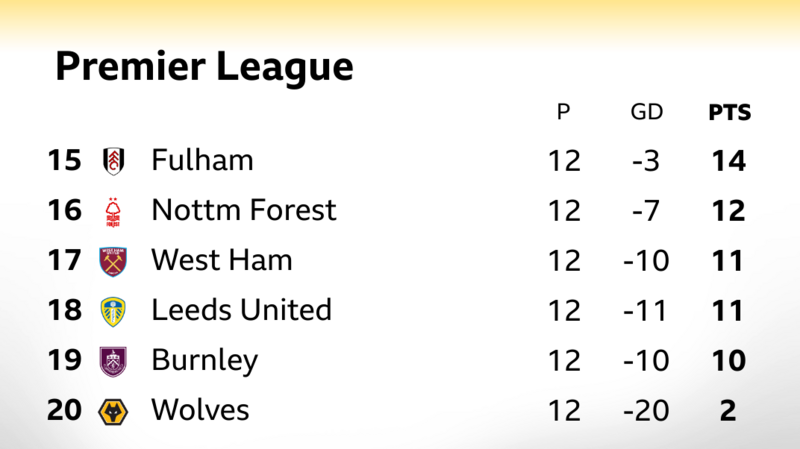This screenshot has height=449, width=800.
Task: Click the West Ham club crest
Action: click(113, 261)
